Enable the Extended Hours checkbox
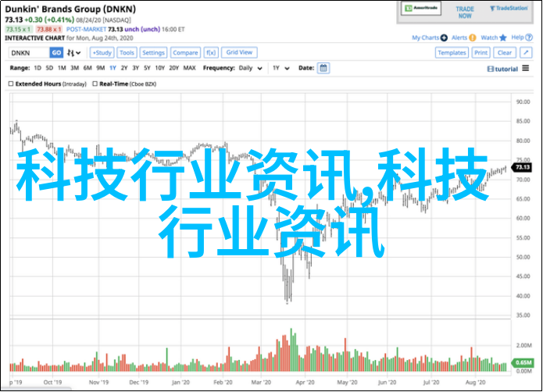 [x=11, y=84]
